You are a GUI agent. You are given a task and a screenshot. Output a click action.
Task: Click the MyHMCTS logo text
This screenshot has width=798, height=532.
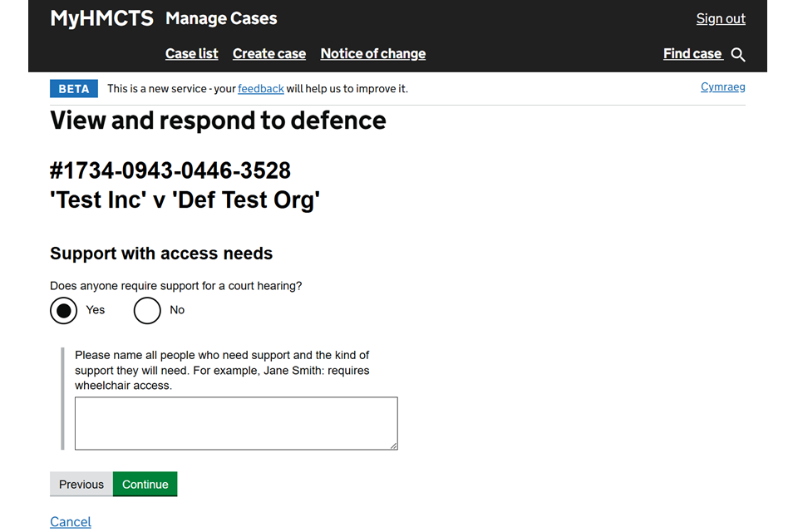[101, 18]
